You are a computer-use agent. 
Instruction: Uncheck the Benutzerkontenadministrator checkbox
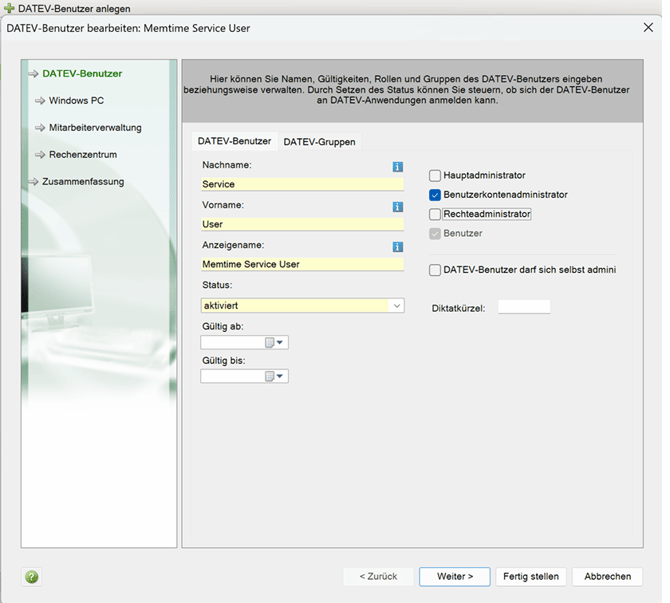click(x=435, y=195)
